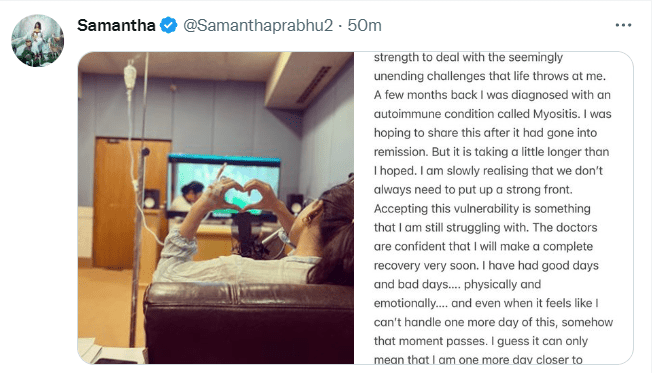Open Samantha's round profile avatar
The width and height of the screenshot is (652, 373).
coord(37,41)
